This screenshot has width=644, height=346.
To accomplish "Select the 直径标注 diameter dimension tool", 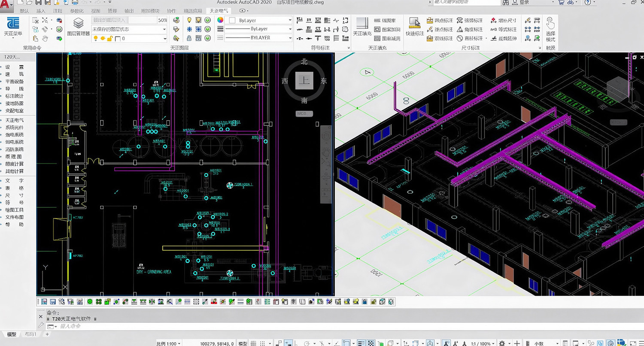I will click(470, 38).
